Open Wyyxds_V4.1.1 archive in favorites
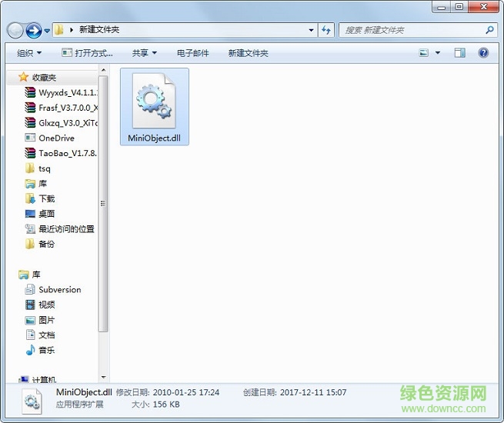Viewport: 504px width, 423px height. (62, 93)
